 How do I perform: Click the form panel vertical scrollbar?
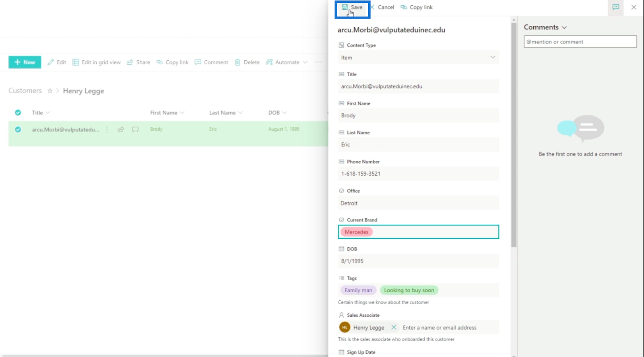[x=514, y=135]
